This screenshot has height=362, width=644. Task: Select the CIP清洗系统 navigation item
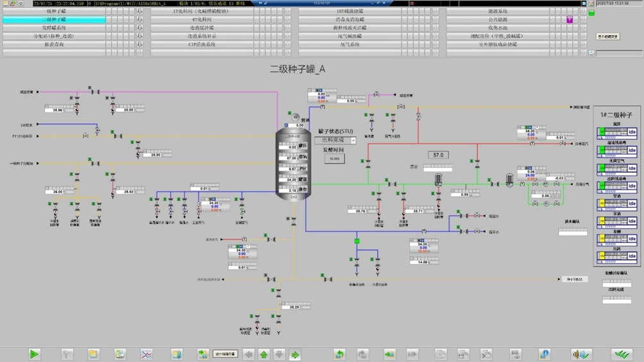click(202, 45)
